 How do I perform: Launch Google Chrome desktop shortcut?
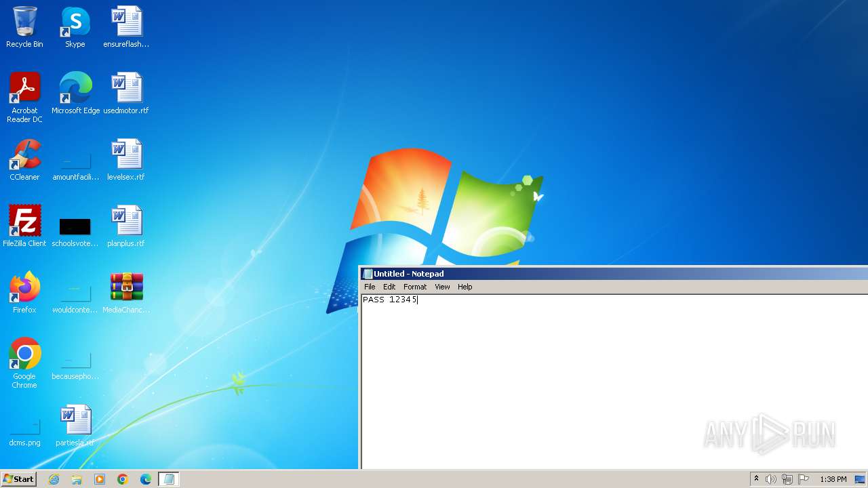point(24,363)
